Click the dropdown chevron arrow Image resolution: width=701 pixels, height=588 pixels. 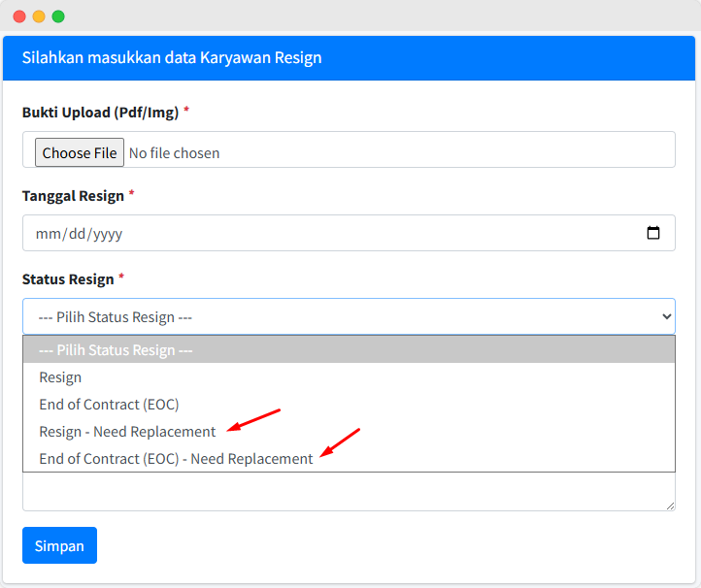pyautogui.click(x=667, y=316)
